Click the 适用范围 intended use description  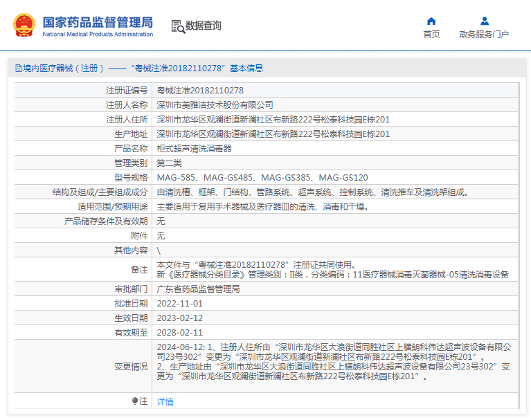(x=263, y=207)
